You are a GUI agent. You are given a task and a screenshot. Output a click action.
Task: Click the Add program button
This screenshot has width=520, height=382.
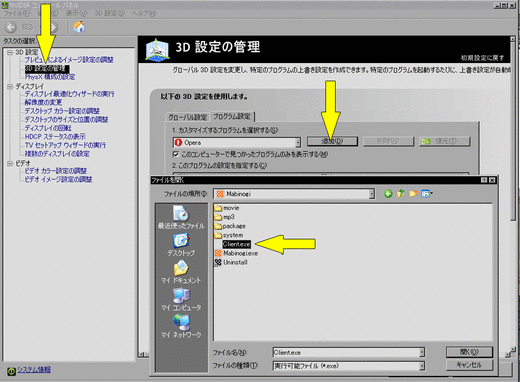(332, 141)
